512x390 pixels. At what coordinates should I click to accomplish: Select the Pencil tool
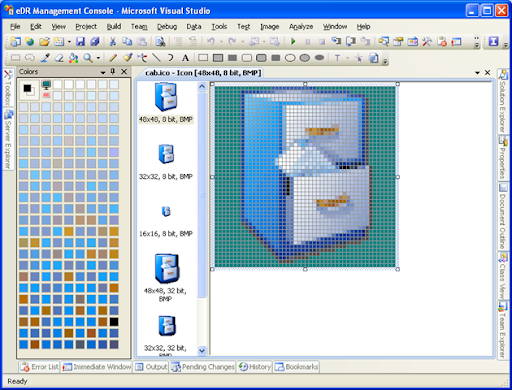(113, 58)
